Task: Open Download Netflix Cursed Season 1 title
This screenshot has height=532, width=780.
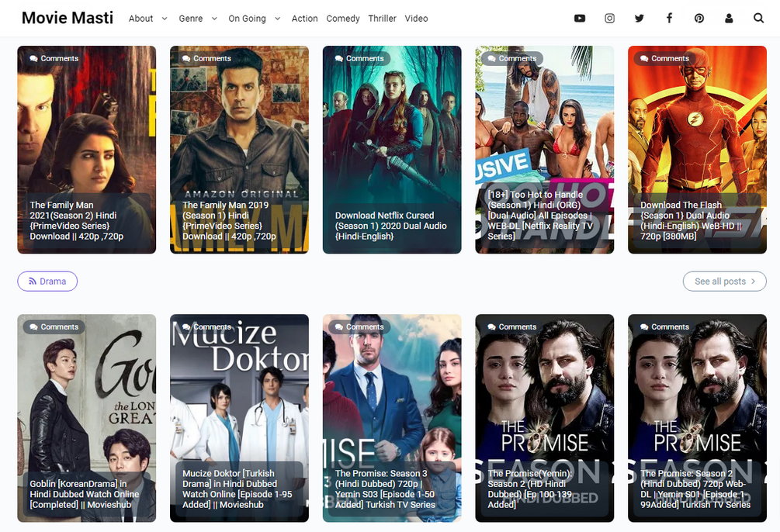Action: [391, 226]
